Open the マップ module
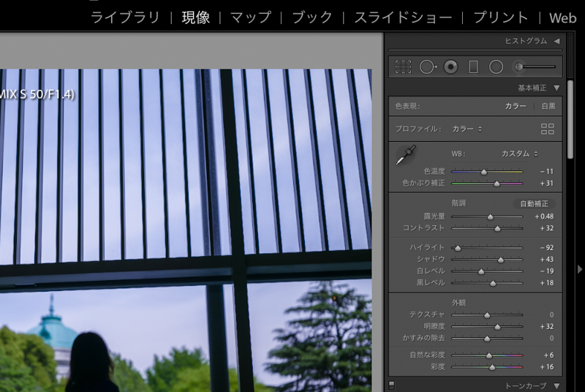Viewport: 585px width, 392px height. (250, 17)
